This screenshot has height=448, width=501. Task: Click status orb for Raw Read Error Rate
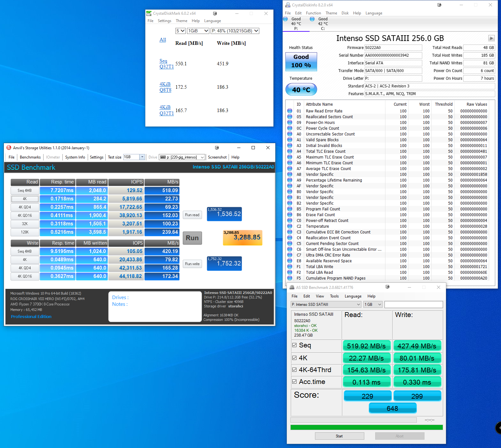coord(290,111)
